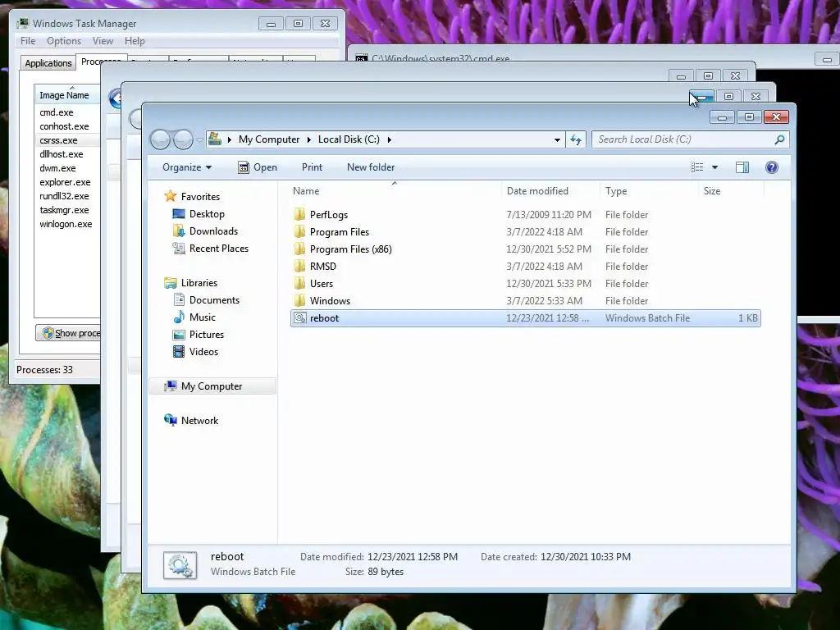
Task: Select conhost.exe in Task Manager
Action: pyautogui.click(x=64, y=126)
